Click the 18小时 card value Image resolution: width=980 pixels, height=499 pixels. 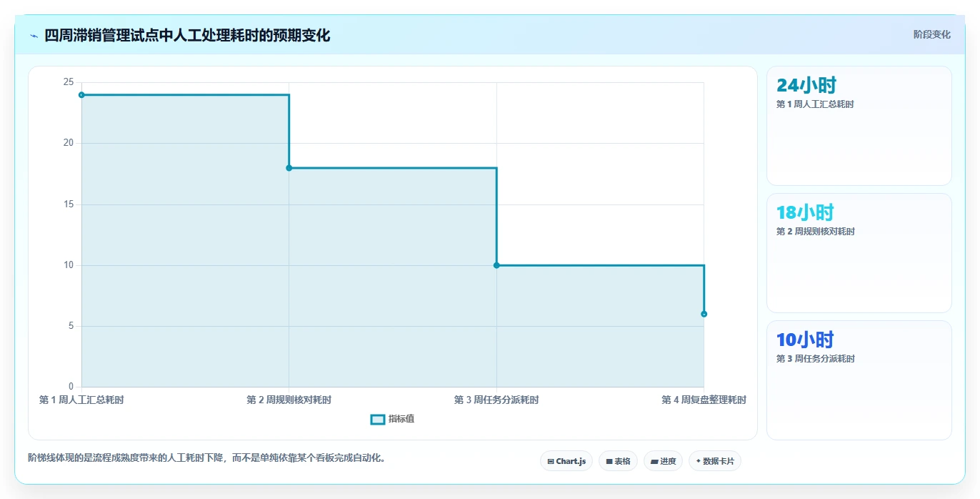pyautogui.click(x=805, y=213)
